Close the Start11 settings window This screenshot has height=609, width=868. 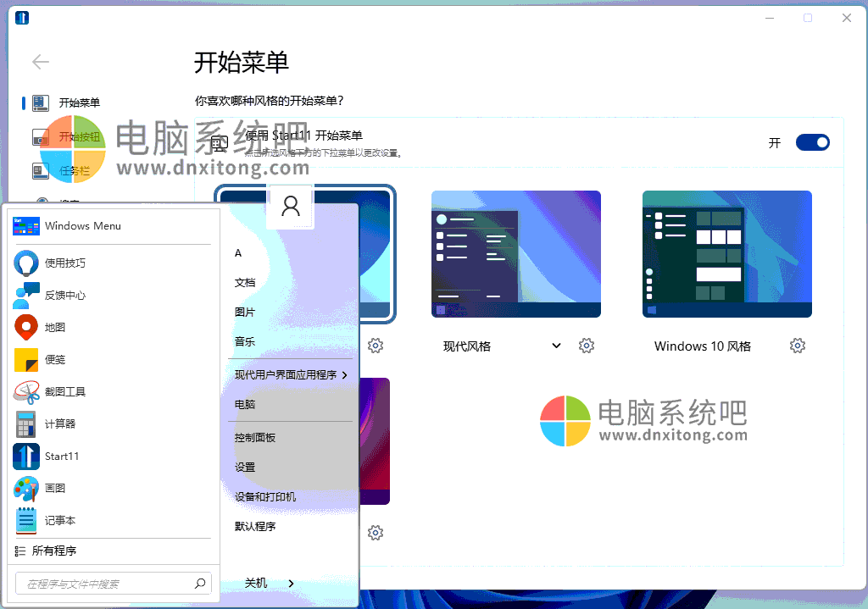pyautogui.click(x=847, y=18)
